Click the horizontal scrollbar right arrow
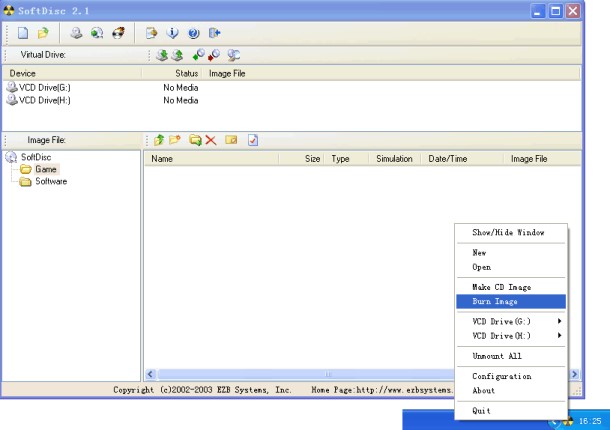Viewport: 610px width, 430px height. 574,374
